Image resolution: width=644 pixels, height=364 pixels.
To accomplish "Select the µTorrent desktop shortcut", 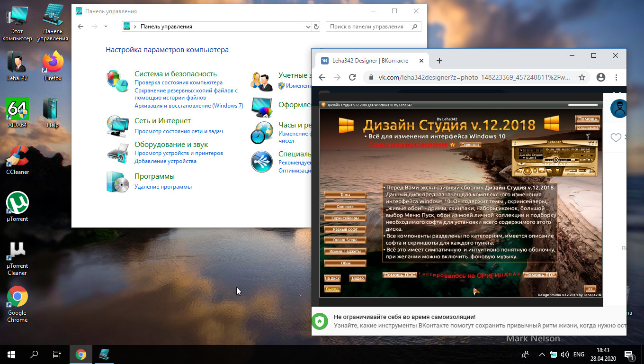I will [x=17, y=207].
